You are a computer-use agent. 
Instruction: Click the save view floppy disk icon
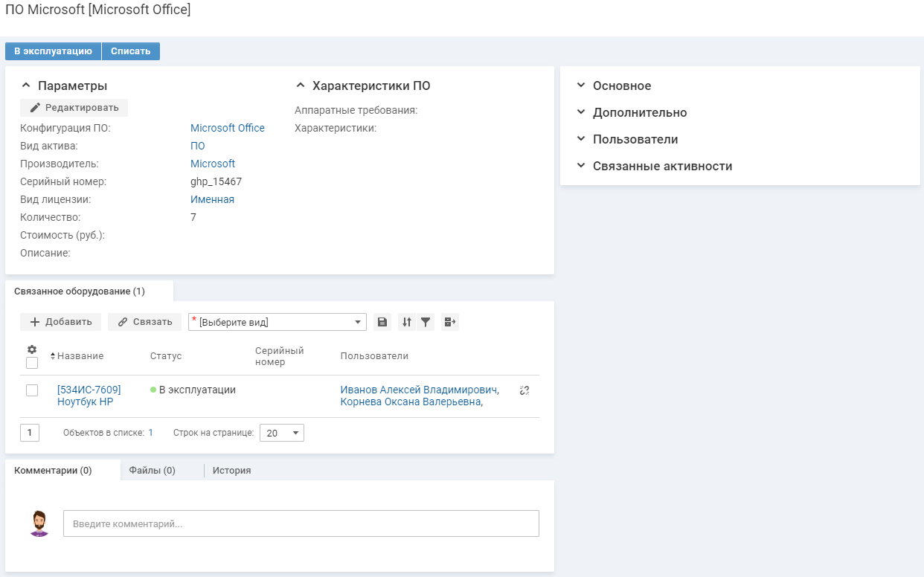pyautogui.click(x=382, y=322)
